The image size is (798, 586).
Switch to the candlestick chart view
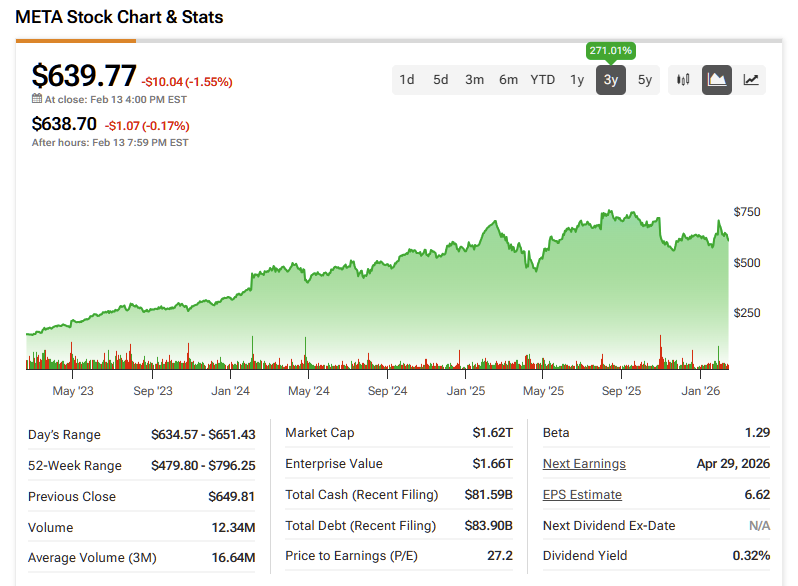click(684, 80)
